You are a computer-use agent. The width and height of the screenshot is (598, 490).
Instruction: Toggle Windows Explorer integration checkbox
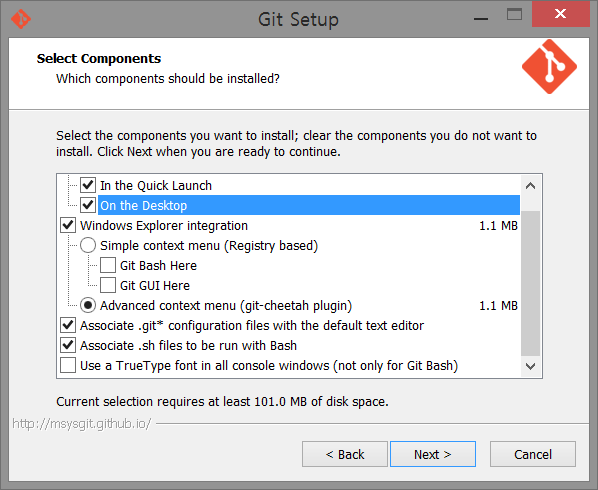click(68, 225)
